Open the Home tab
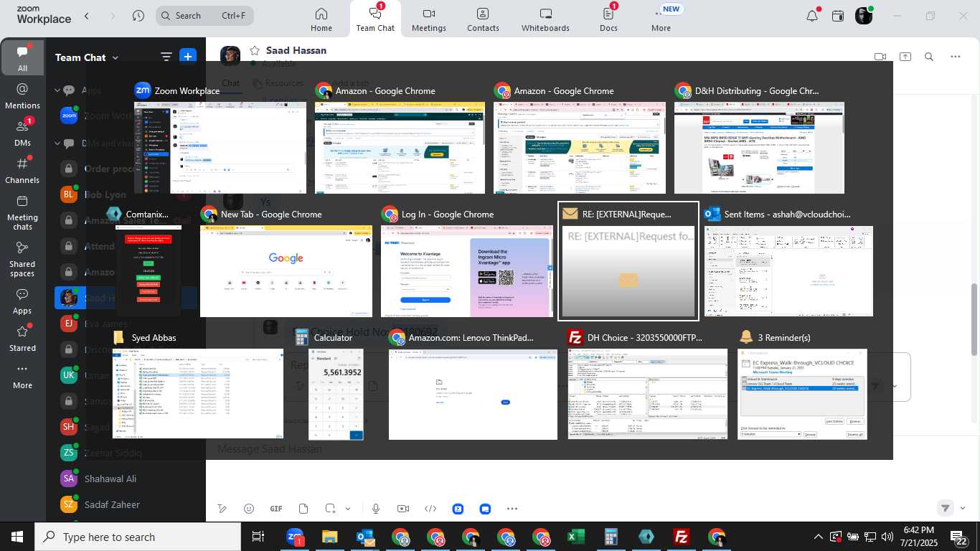The width and height of the screenshot is (980, 551). pyautogui.click(x=321, y=19)
